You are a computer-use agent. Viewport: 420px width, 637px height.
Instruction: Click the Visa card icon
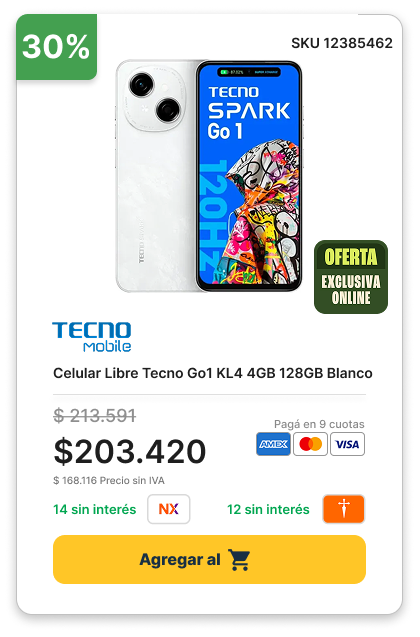347,444
